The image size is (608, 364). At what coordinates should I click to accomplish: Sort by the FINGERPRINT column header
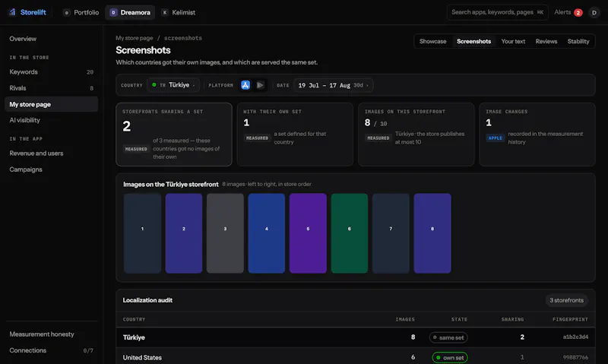coord(570,319)
